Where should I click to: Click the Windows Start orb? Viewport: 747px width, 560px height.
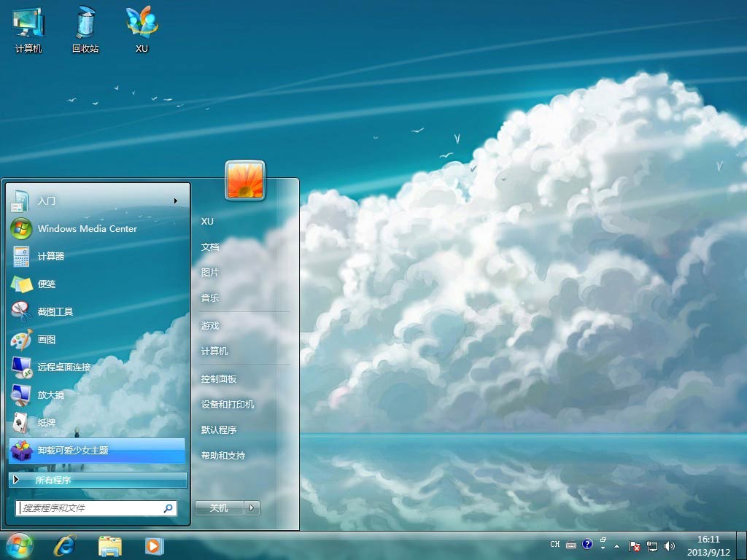click(x=20, y=545)
